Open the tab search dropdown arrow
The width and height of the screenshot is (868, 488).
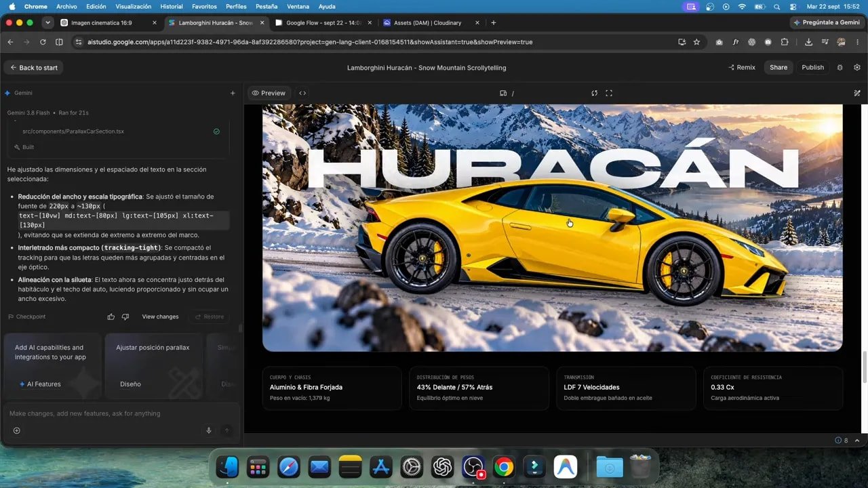47,22
